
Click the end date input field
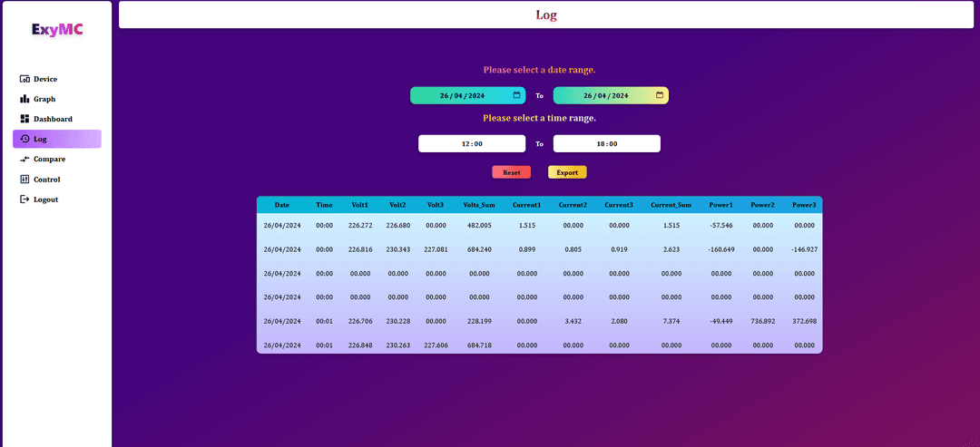[x=604, y=95]
